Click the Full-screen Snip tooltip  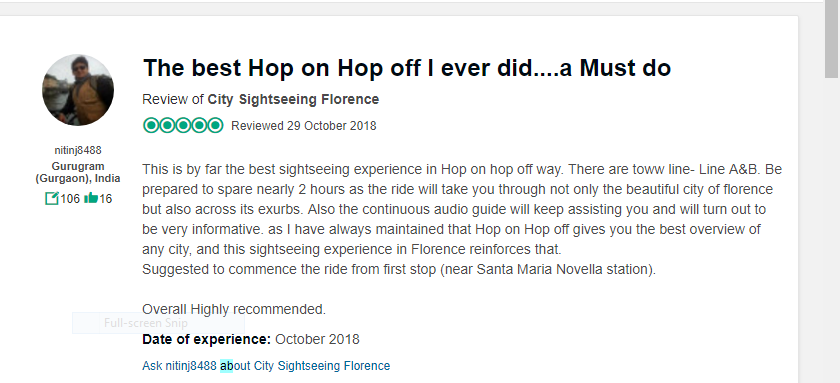[x=158, y=323]
